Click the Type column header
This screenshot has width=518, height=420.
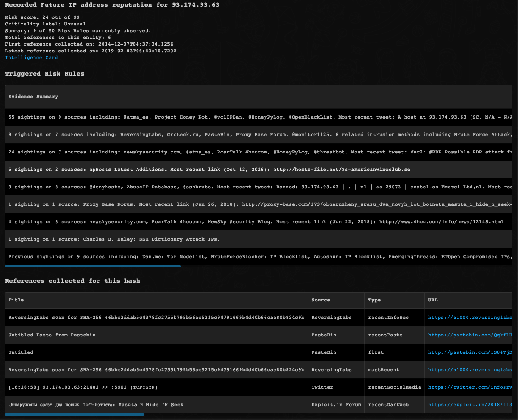point(374,300)
